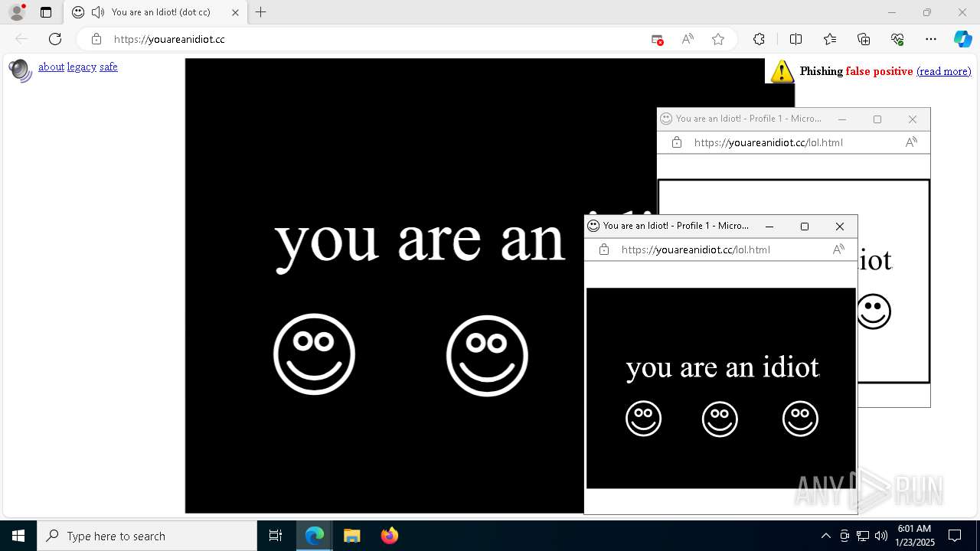Go back to previous page
The width and height of the screenshot is (980, 551).
pos(21,39)
